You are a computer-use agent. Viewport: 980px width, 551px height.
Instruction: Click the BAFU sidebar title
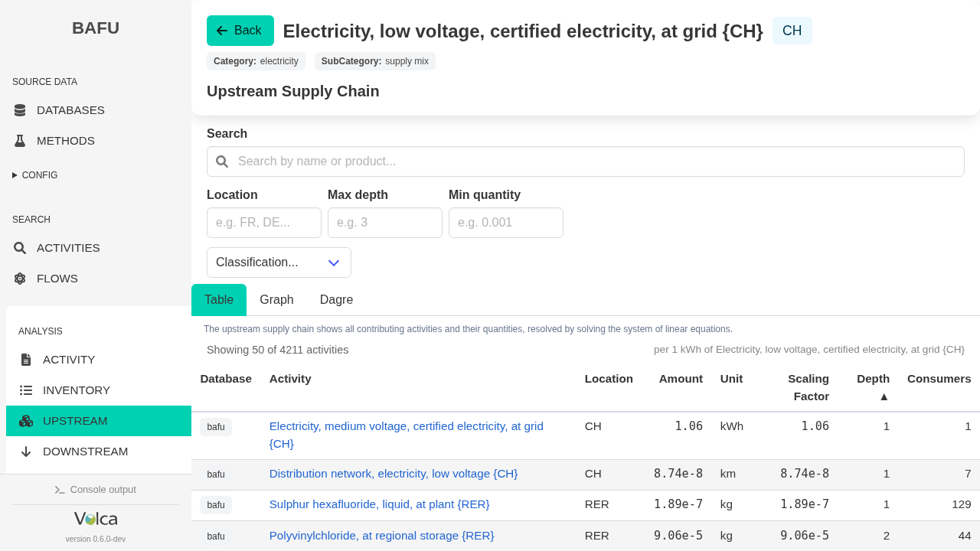tap(96, 28)
